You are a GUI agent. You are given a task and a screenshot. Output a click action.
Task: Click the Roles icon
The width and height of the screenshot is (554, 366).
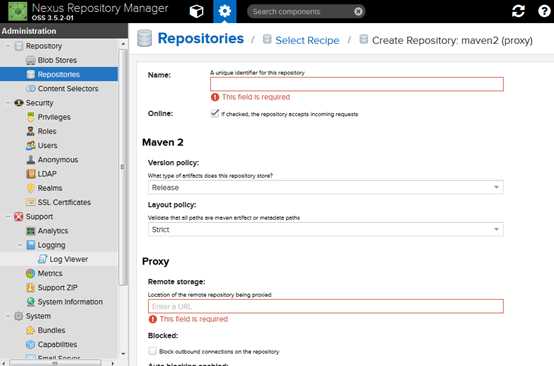click(x=31, y=131)
